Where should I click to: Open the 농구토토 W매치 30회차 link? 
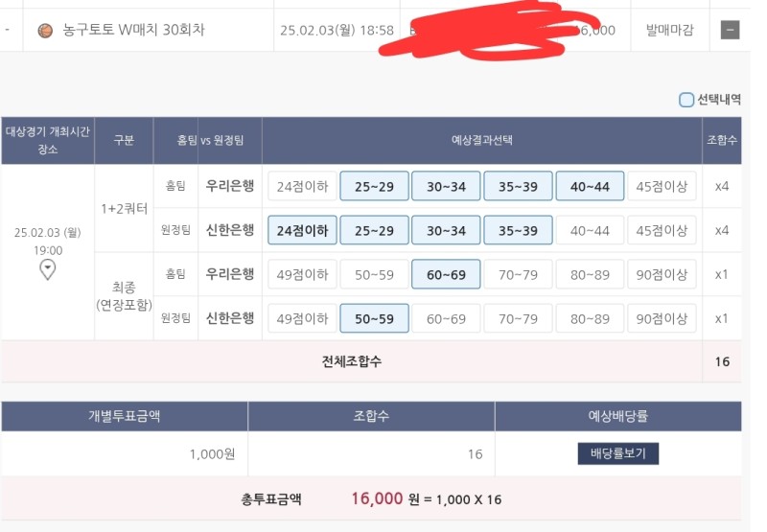coord(134,31)
